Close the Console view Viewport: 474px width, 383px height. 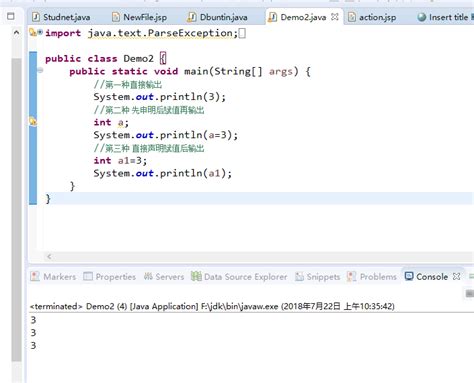457,276
